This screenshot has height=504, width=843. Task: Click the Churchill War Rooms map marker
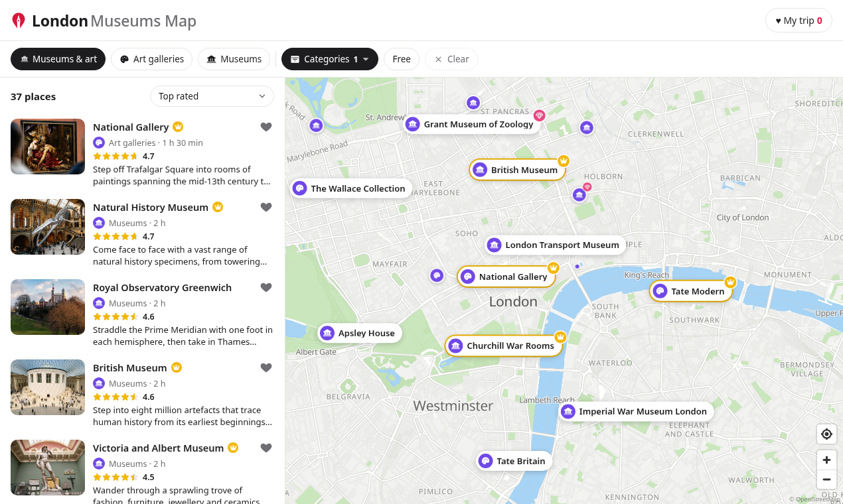pos(504,346)
